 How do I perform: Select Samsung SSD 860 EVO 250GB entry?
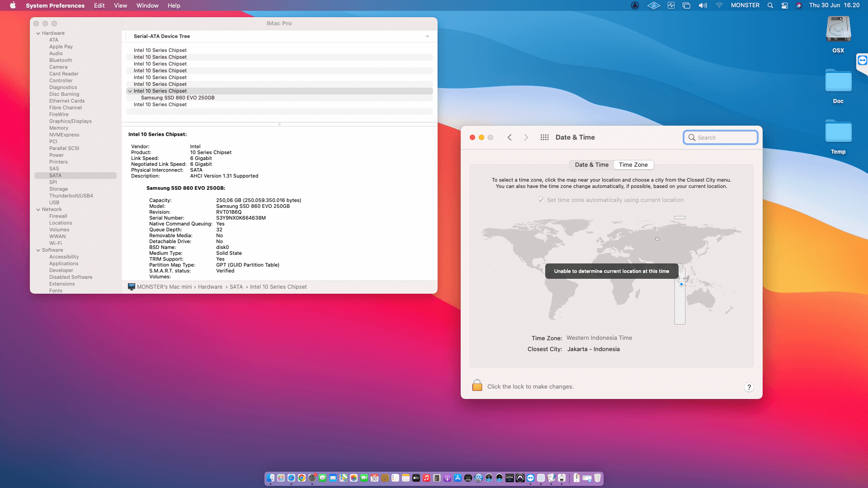click(x=178, y=98)
